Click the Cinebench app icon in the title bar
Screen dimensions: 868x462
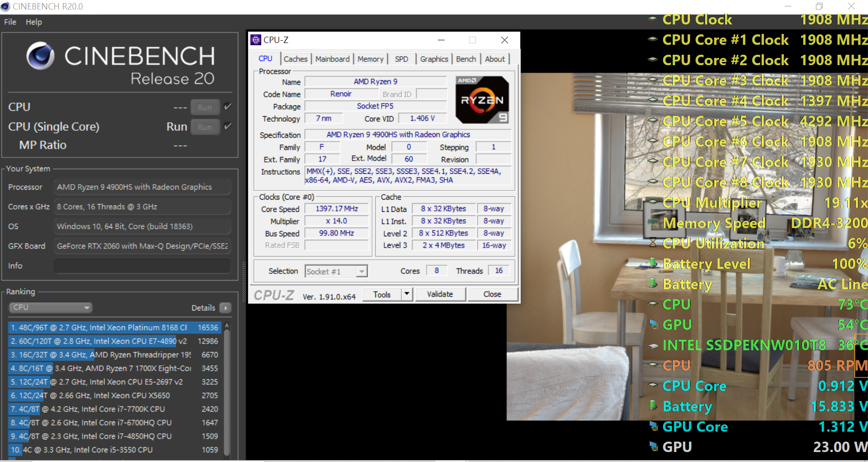pyautogui.click(x=5, y=6)
